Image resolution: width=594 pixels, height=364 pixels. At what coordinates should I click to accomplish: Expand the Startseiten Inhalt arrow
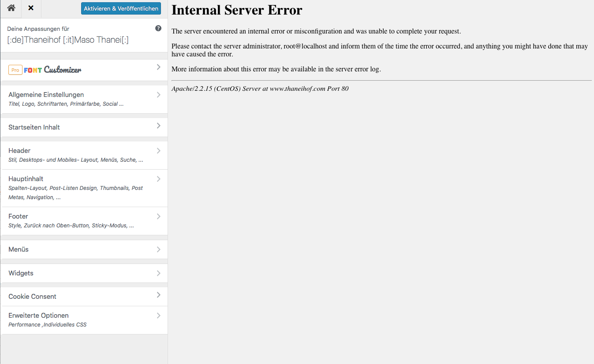(159, 126)
